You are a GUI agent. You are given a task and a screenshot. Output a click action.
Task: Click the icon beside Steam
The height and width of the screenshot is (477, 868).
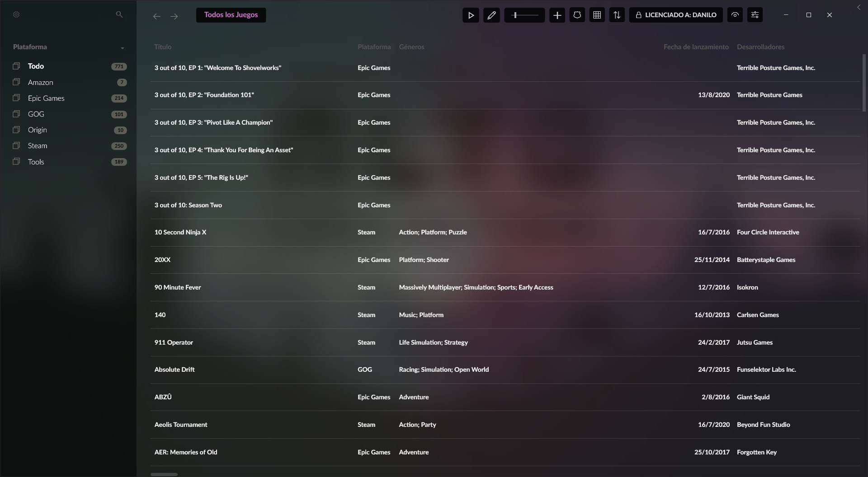[16, 145]
